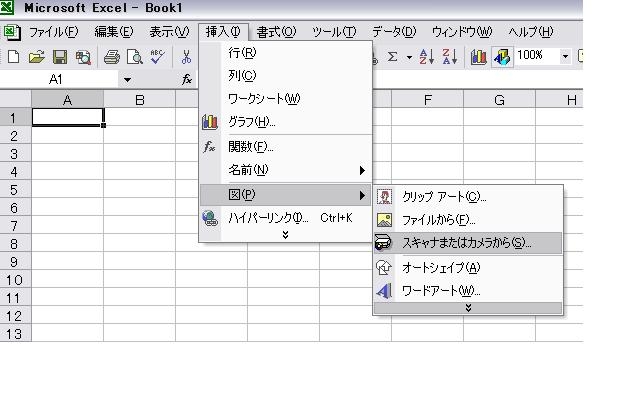Choose 関数(F)... menu item

(286, 147)
